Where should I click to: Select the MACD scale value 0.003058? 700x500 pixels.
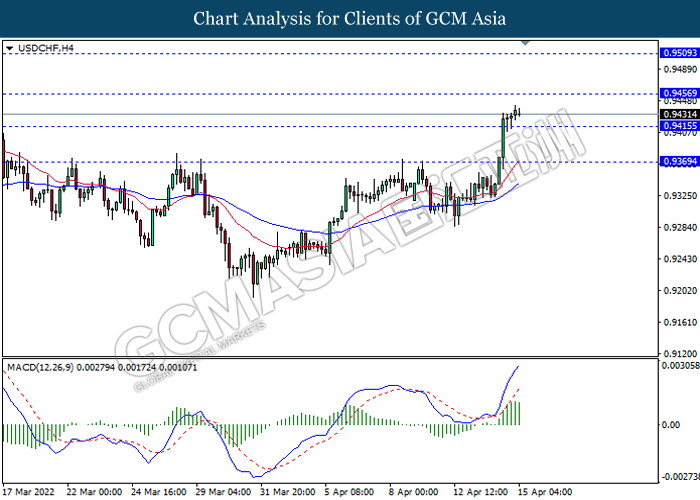(680, 366)
